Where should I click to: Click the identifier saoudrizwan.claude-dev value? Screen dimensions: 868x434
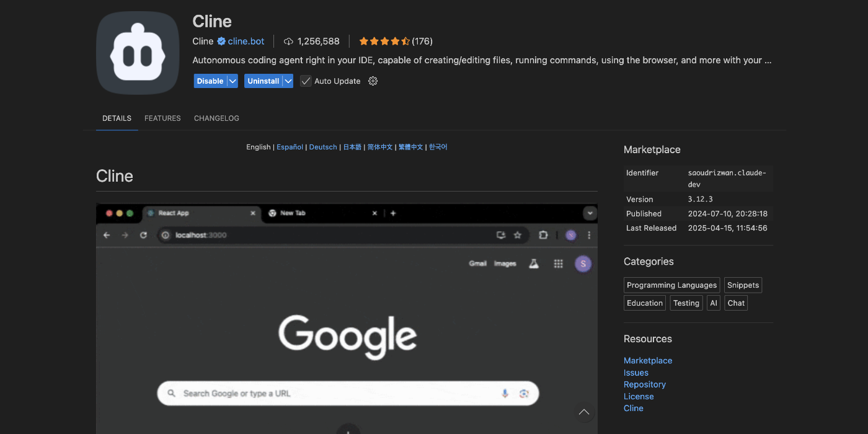[x=727, y=179]
